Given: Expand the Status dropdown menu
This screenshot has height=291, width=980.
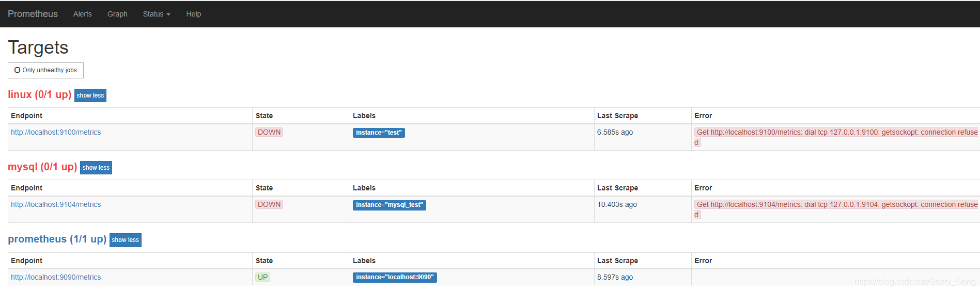Looking at the screenshot, I should tap(157, 14).
